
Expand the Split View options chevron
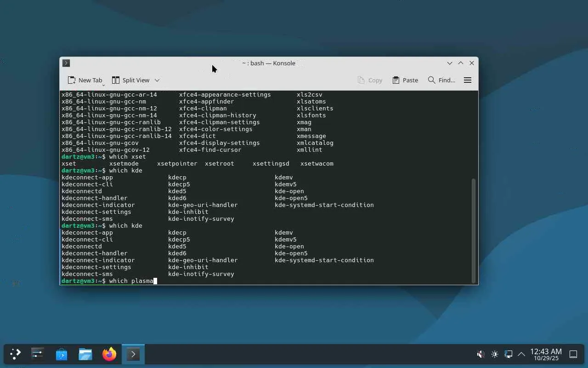(x=157, y=80)
